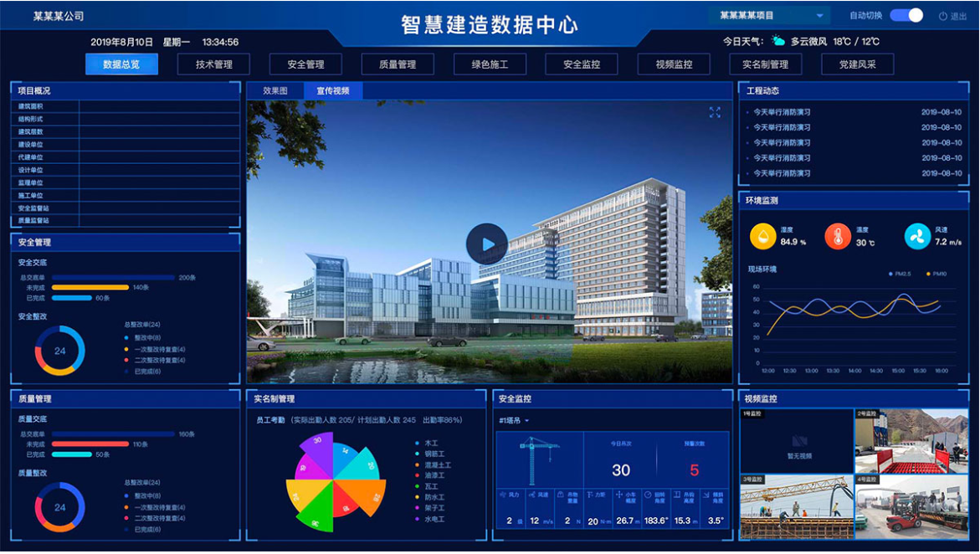Click the 吊钩高度 hook height icon

tap(677, 495)
